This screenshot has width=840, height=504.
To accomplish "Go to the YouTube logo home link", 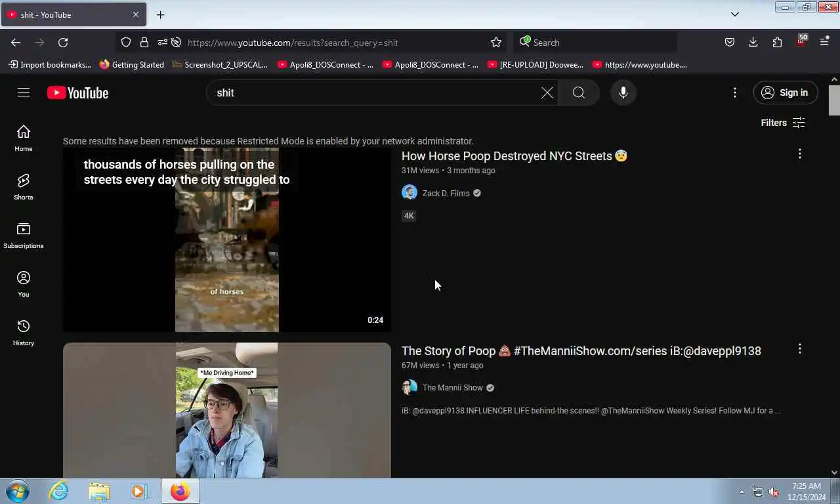I will [x=77, y=93].
